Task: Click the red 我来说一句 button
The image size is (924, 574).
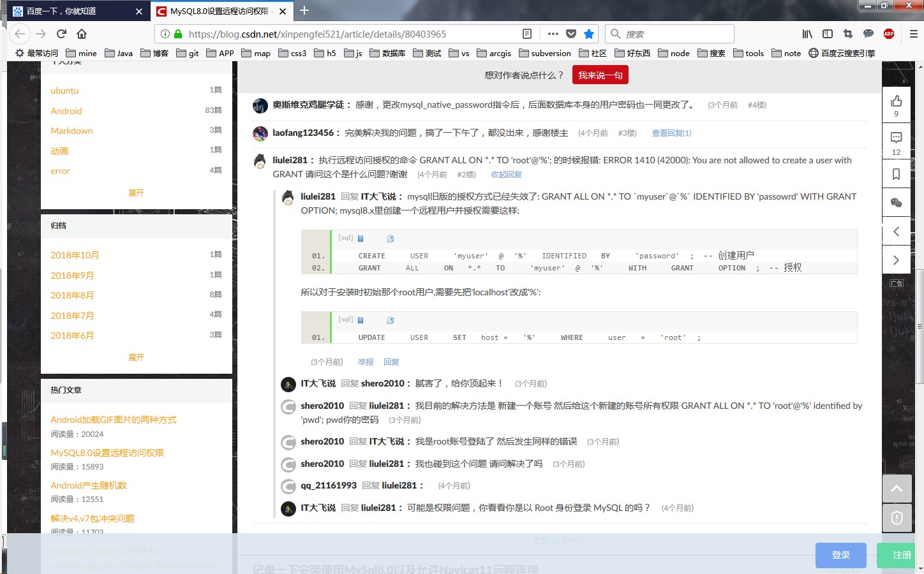Action: [600, 75]
